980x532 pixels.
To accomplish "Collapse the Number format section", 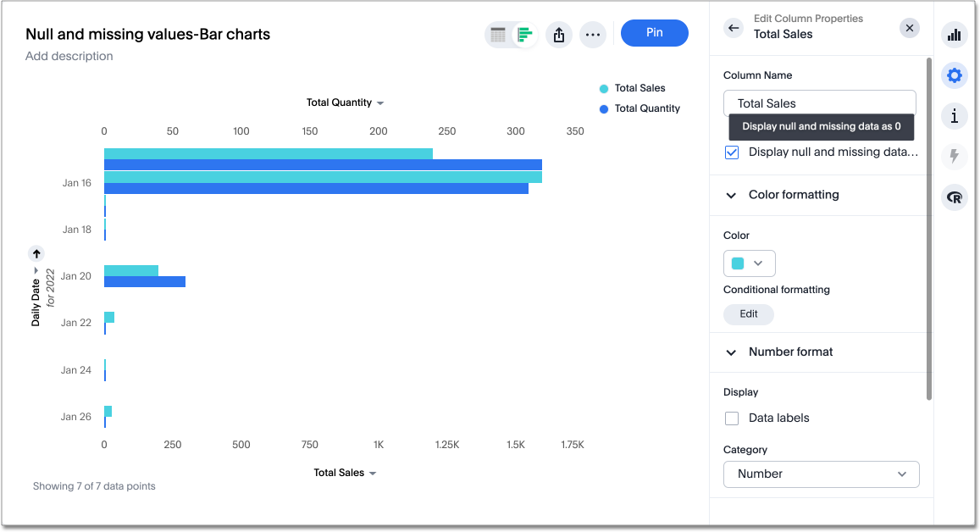I will click(731, 352).
